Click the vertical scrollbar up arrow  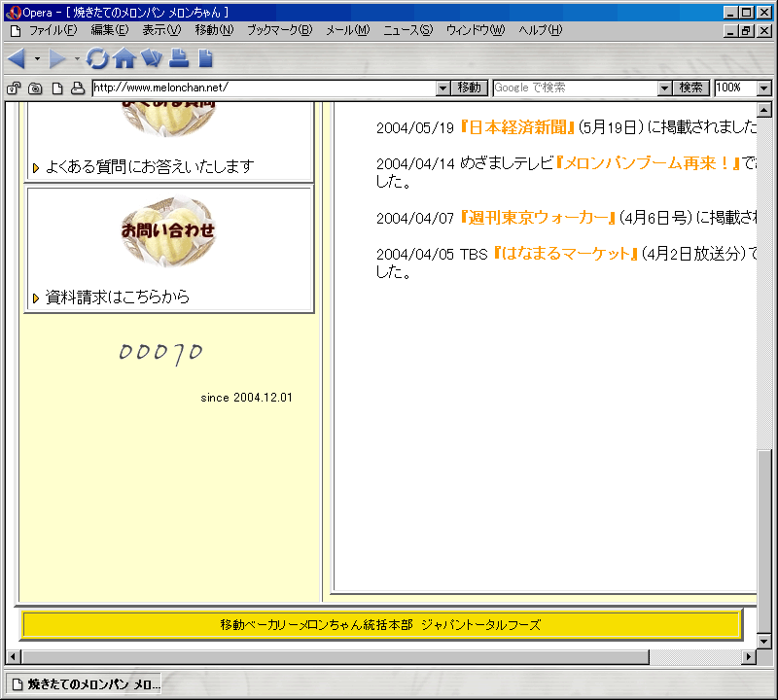click(764, 110)
